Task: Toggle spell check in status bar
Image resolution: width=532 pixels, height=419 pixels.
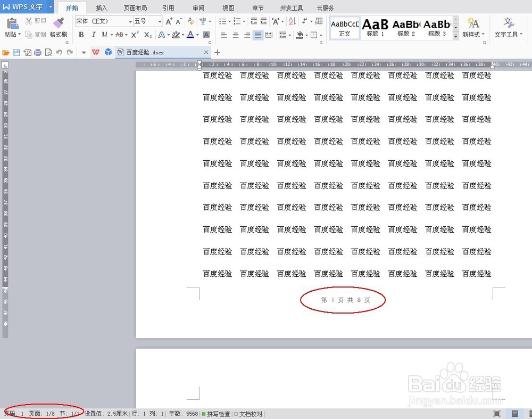Action: coord(216,414)
